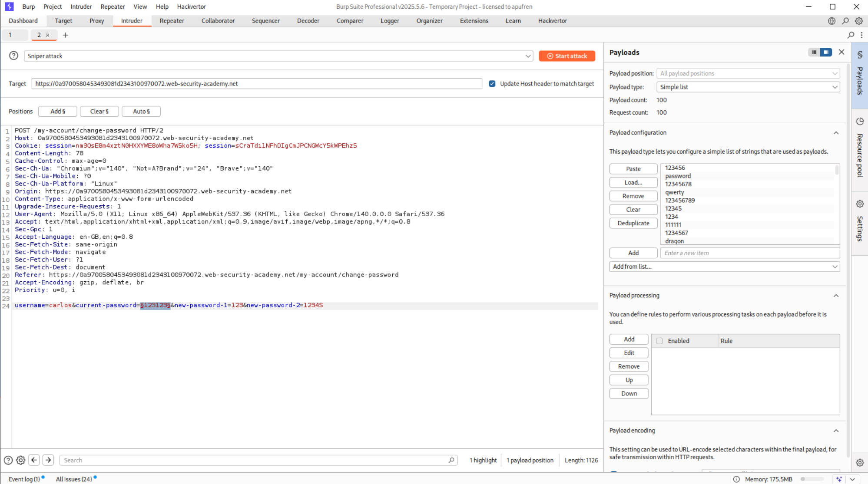Click the help question mark beside attack type
This screenshot has width=868, height=484.
point(14,56)
